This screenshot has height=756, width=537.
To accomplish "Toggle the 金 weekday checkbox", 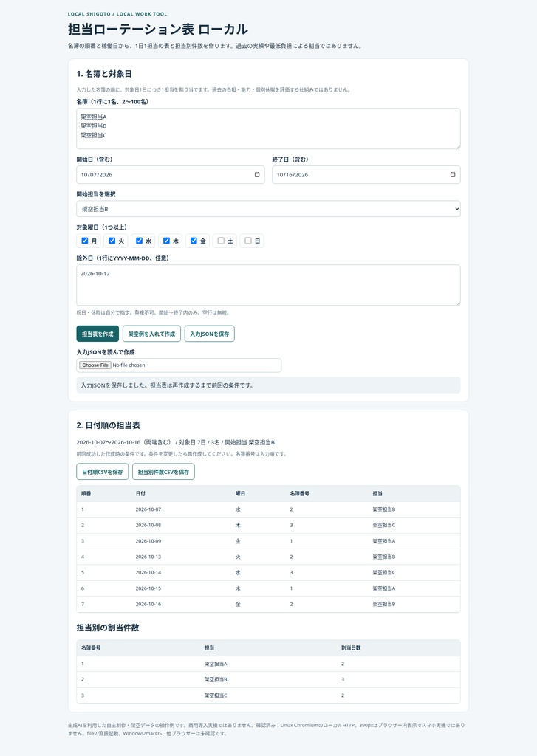I will pyautogui.click(x=194, y=241).
